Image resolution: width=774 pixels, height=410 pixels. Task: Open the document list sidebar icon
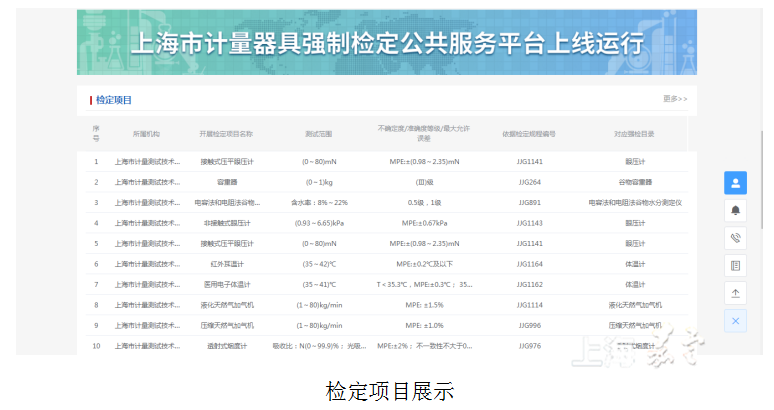[x=735, y=266]
